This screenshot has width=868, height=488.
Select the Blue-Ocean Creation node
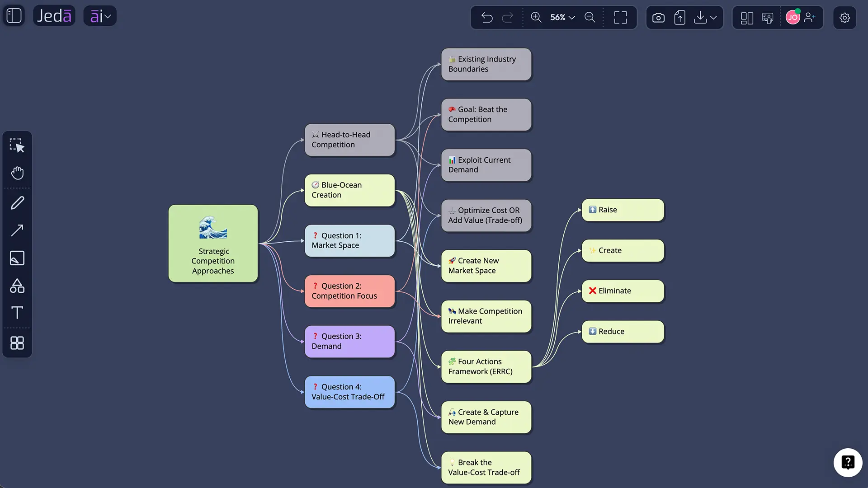pyautogui.click(x=349, y=190)
